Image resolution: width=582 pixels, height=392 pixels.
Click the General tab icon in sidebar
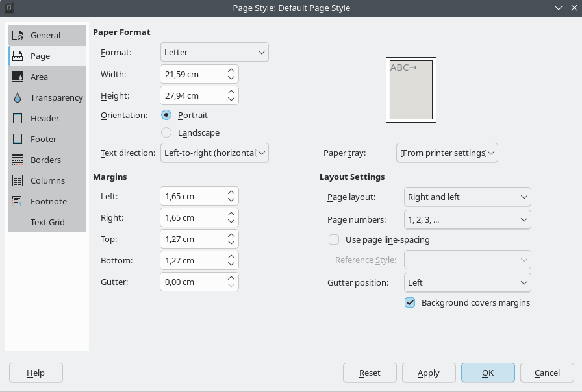click(18, 36)
